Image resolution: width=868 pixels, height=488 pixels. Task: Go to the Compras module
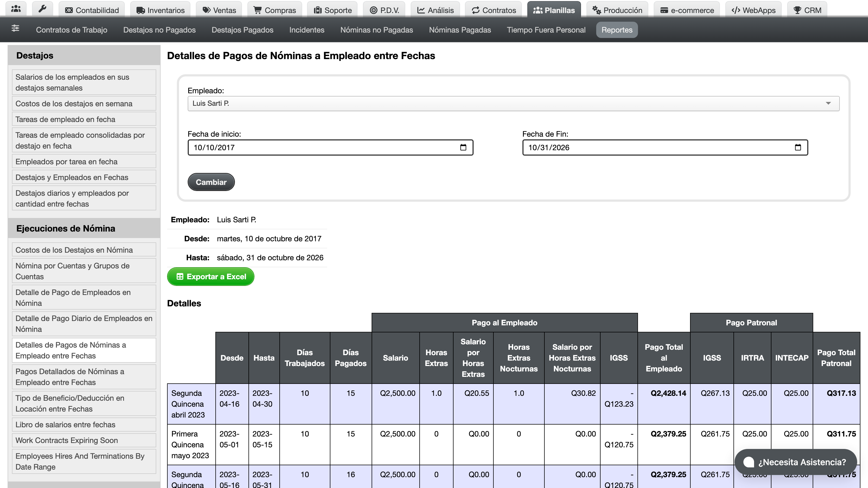(x=275, y=10)
